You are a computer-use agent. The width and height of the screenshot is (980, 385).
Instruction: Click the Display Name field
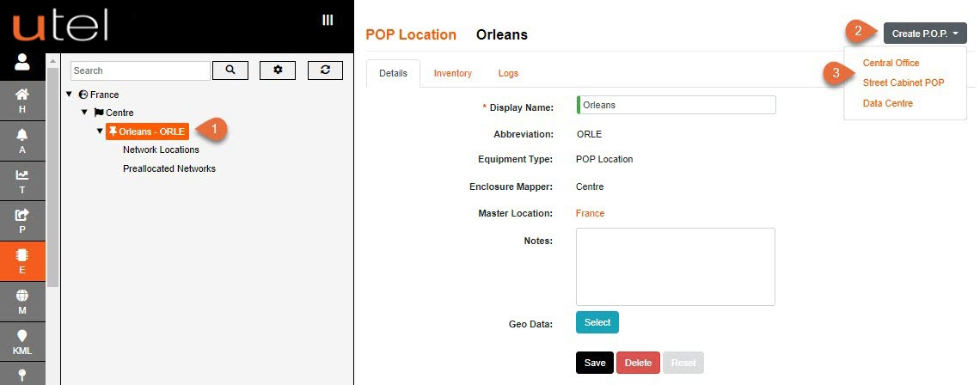tap(676, 105)
